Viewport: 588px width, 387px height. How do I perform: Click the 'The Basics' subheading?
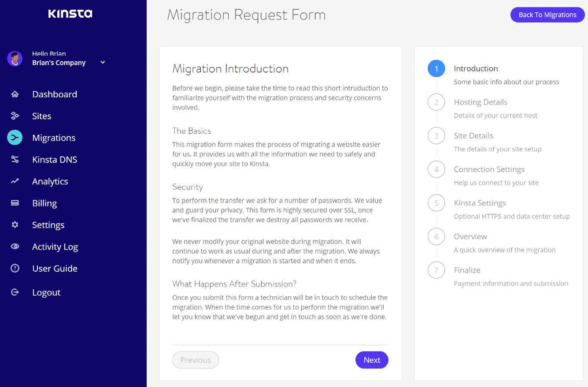click(x=192, y=131)
